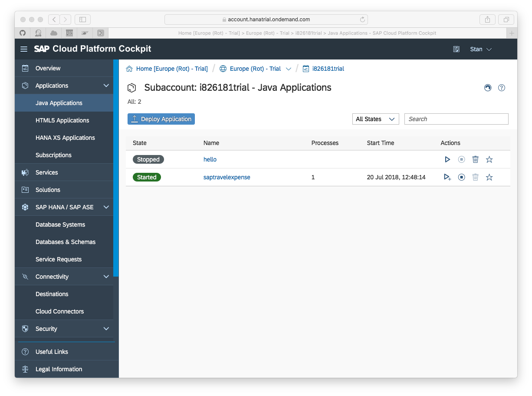Open the help question mark icon

coord(502,88)
